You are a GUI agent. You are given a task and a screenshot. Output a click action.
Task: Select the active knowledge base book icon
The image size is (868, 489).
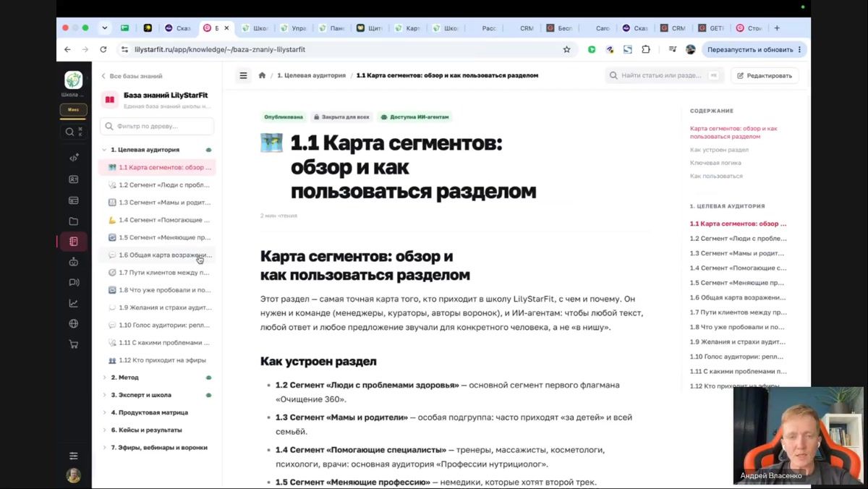click(x=73, y=242)
